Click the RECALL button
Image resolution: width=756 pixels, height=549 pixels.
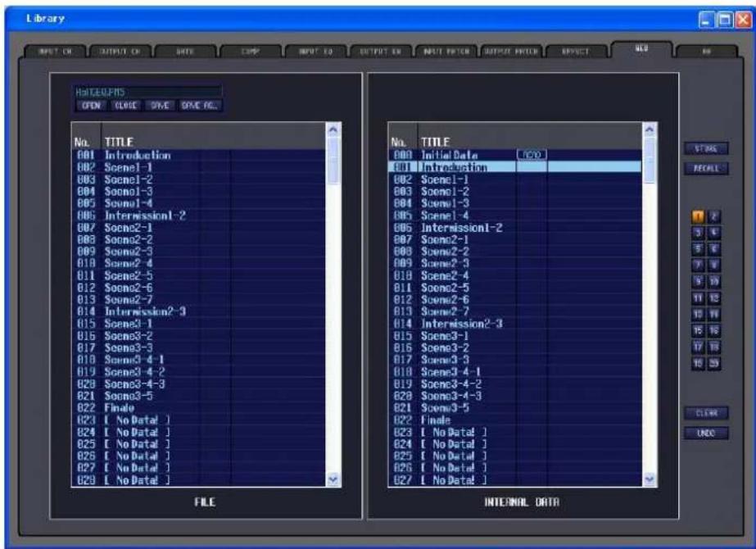[706, 168]
